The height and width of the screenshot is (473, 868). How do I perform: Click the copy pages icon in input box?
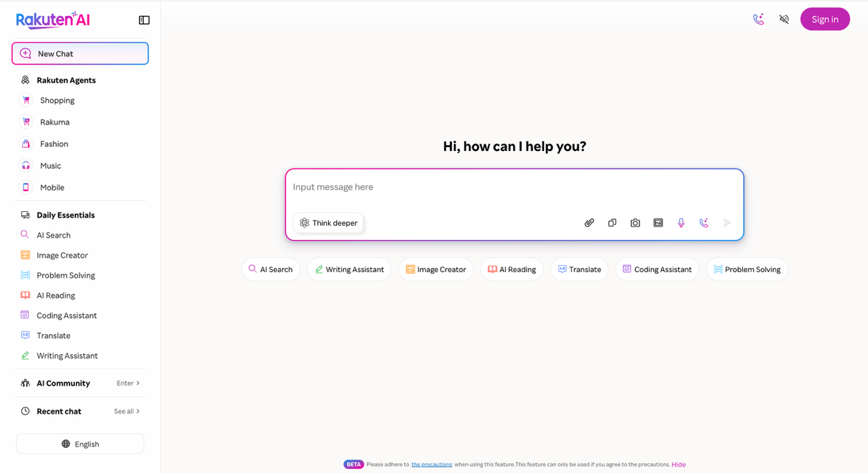(x=612, y=223)
